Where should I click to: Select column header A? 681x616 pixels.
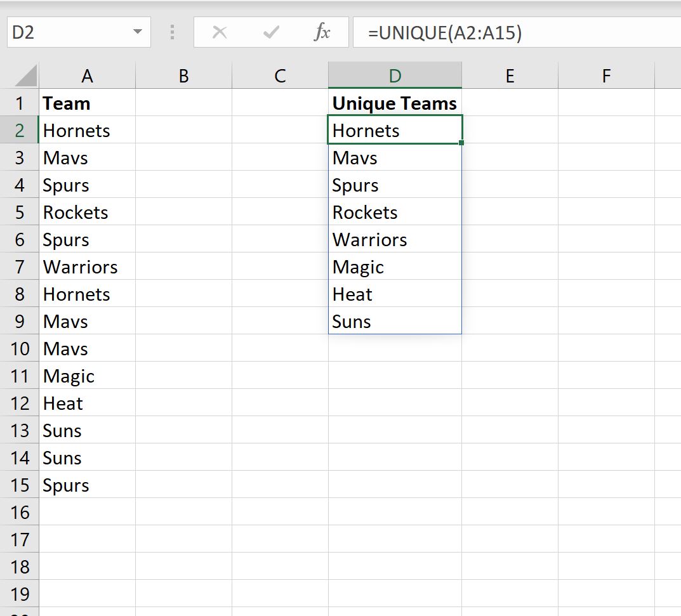pos(87,75)
